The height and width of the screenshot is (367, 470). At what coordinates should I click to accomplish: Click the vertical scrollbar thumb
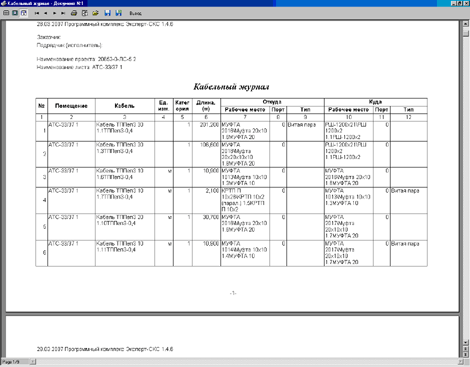pyautogui.click(x=466, y=33)
